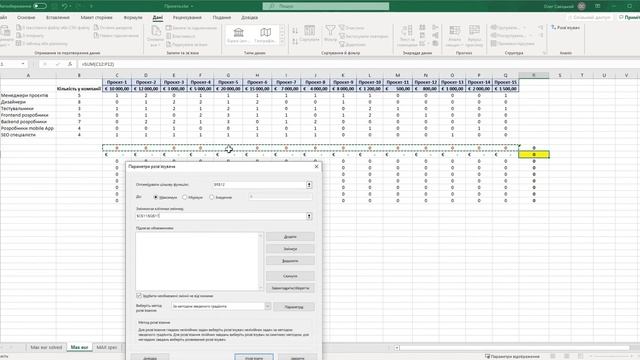Viewport: 640px width, 360px height.
Task: Open the custom Sort dialog icon
Action: pyautogui.click(x=309, y=31)
